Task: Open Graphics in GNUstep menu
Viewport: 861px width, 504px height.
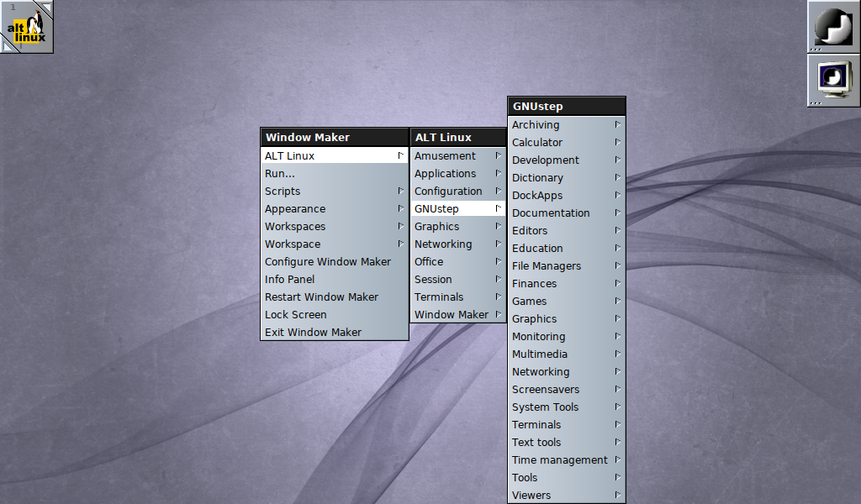Action: click(x=567, y=318)
